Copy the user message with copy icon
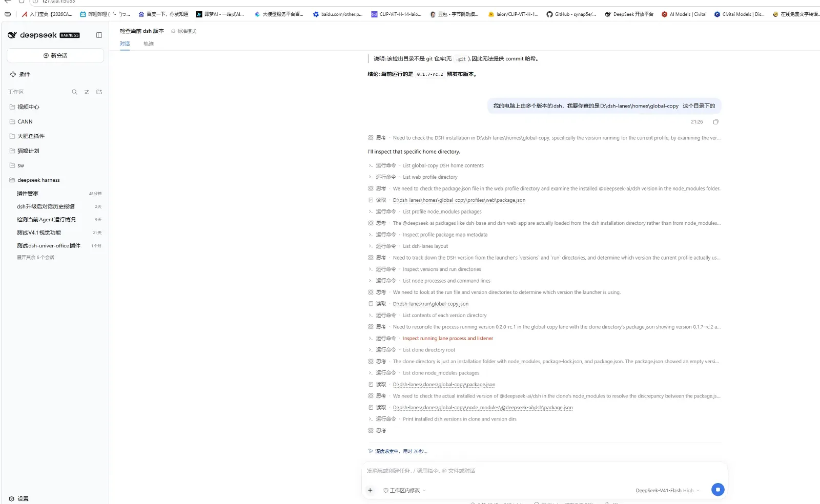Viewport: 820px width, 504px height. pyautogui.click(x=716, y=122)
